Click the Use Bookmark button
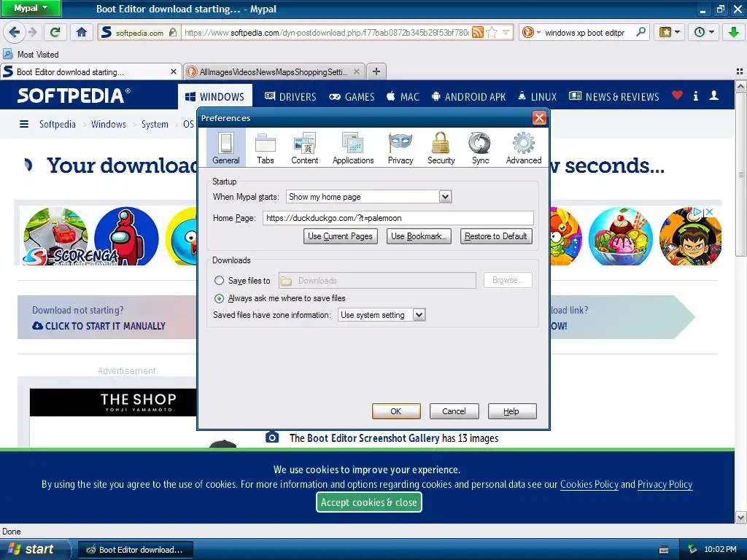This screenshot has width=747, height=560. click(x=418, y=236)
